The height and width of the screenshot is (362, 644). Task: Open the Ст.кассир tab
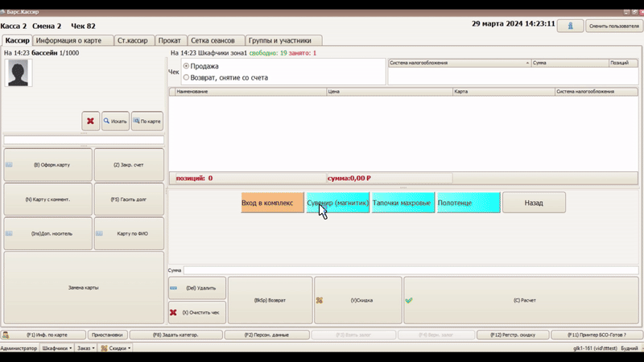point(133,40)
